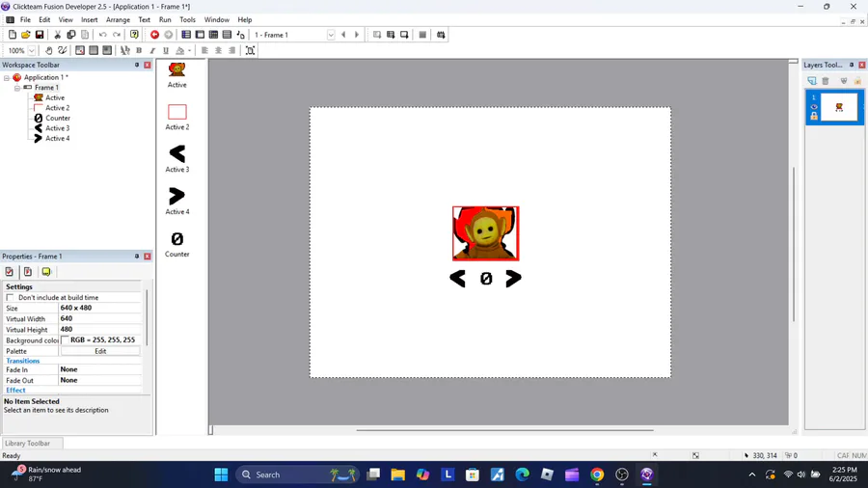Click the Italic text formatting icon

pyautogui.click(x=152, y=50)
